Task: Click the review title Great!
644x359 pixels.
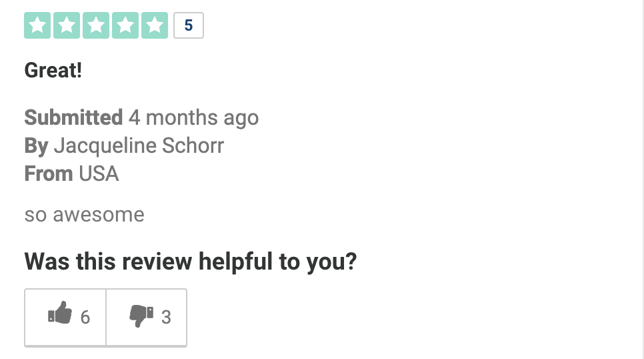Action: 53,70
